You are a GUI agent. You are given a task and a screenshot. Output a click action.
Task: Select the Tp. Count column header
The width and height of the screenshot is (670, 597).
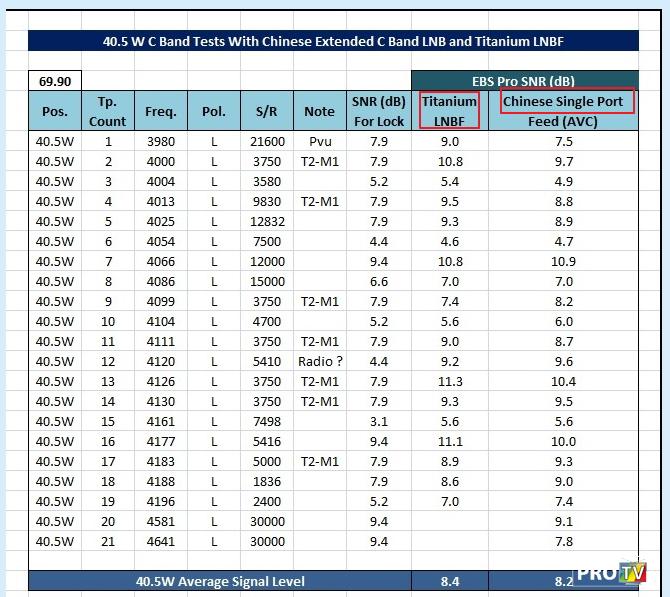(x=108, y=111)
